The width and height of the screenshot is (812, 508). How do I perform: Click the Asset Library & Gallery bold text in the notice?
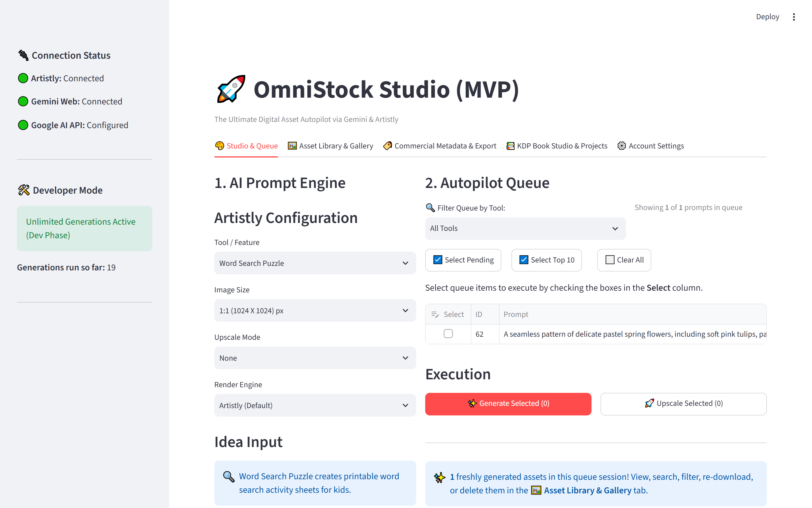(588, 490)
